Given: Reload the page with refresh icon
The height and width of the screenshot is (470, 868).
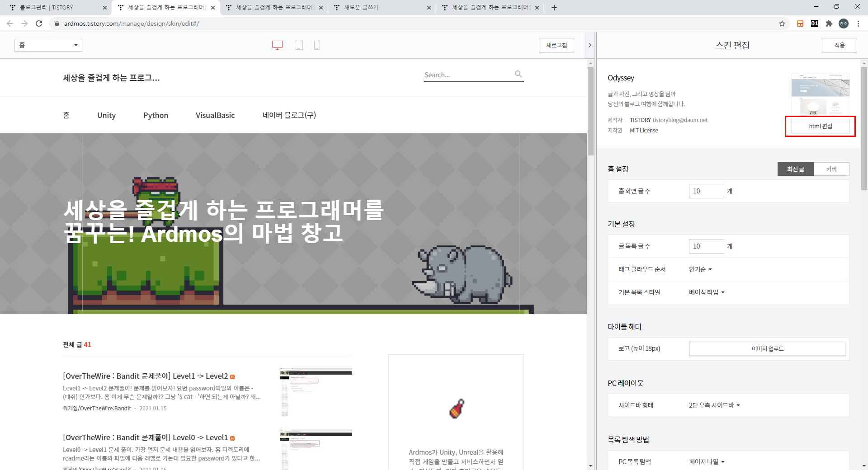Looking at the screenshot, I should 39,23.
